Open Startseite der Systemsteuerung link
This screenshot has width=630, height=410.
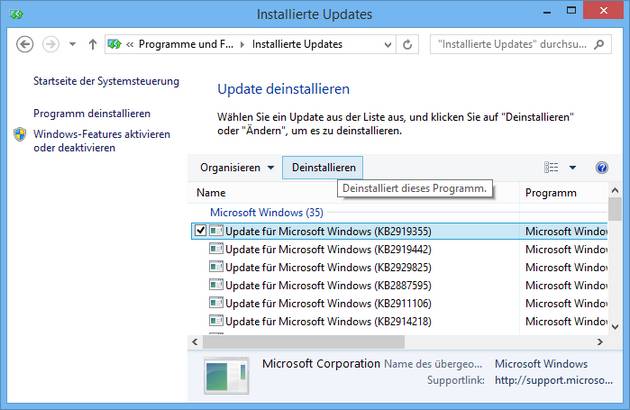click(x=106, y=81)
